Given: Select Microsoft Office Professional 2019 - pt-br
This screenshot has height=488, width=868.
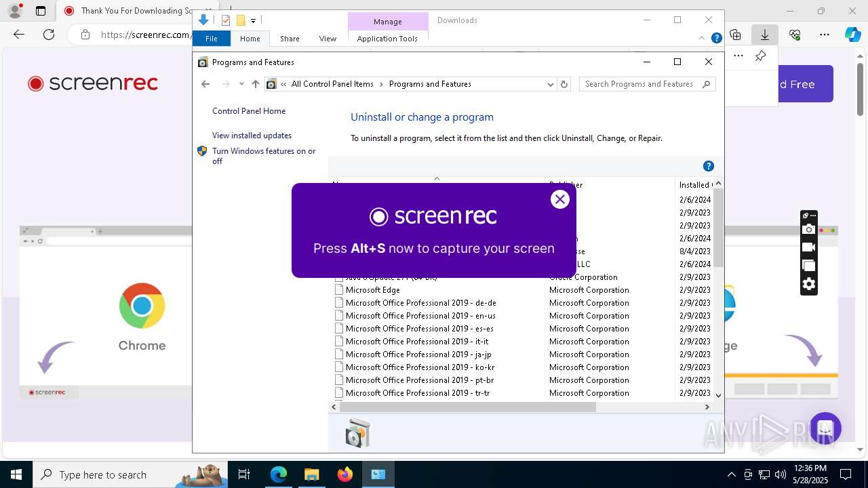Looking at the screenshot, I should coord(420,380).
